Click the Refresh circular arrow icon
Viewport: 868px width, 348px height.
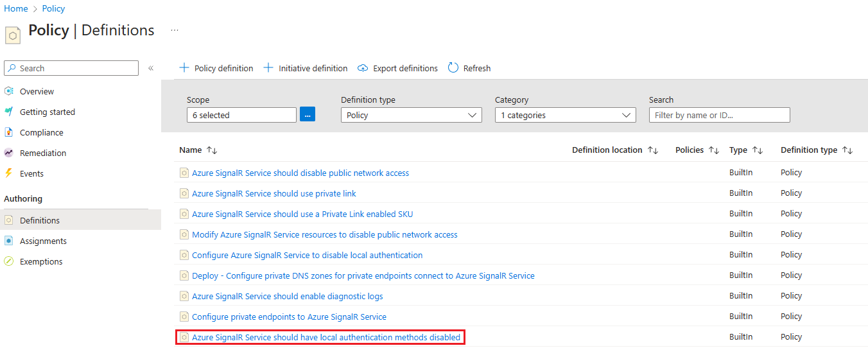453,68
